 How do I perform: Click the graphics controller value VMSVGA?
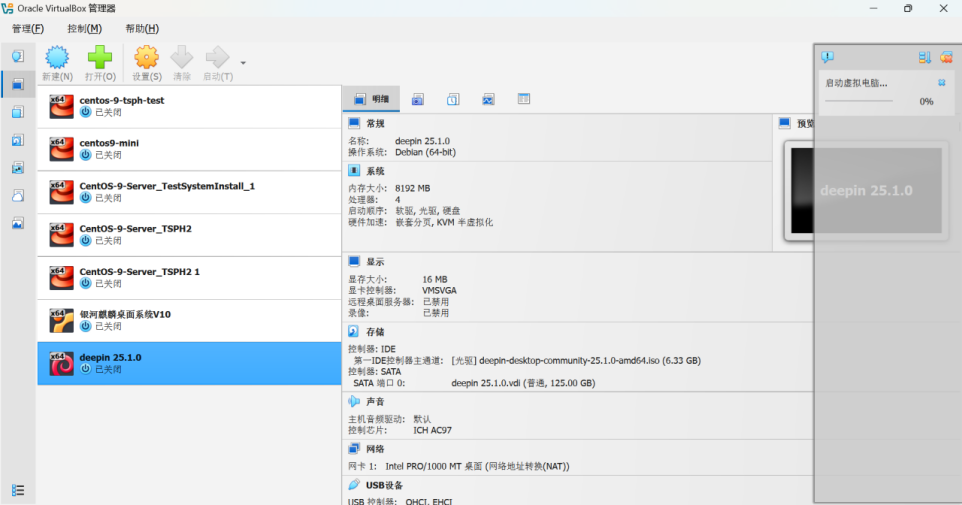[x=439, y=290]
